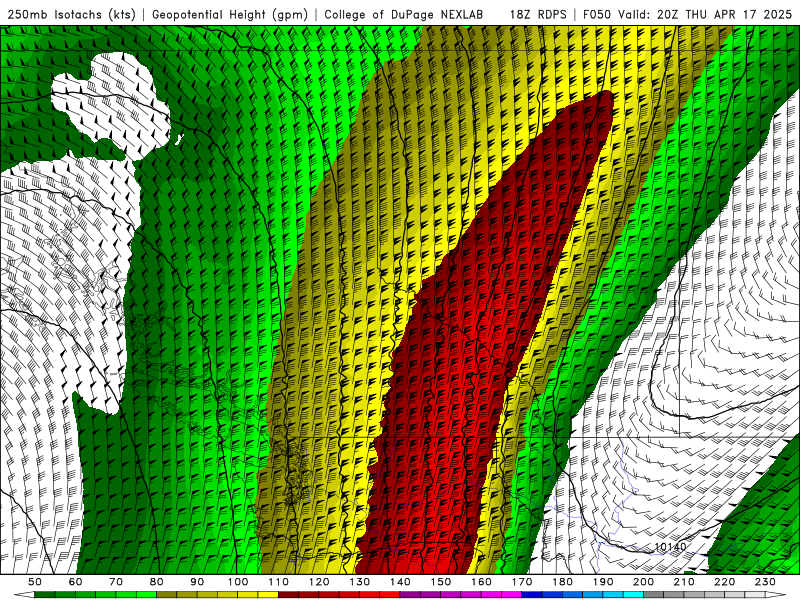Click the dark blue swatch below 170
Image resolution: width=800 pixels, height=600 pixels.
[x=532, y=595]
